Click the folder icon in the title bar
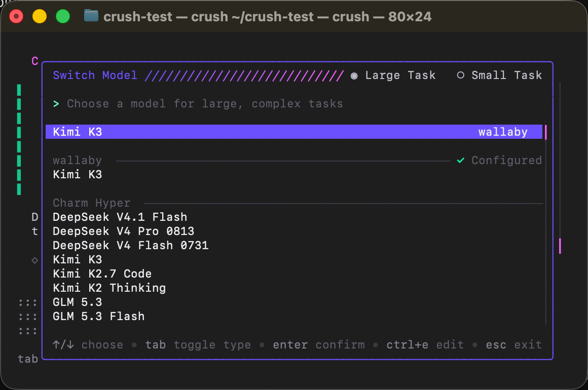The image size is (588, 390). point(91,16)
